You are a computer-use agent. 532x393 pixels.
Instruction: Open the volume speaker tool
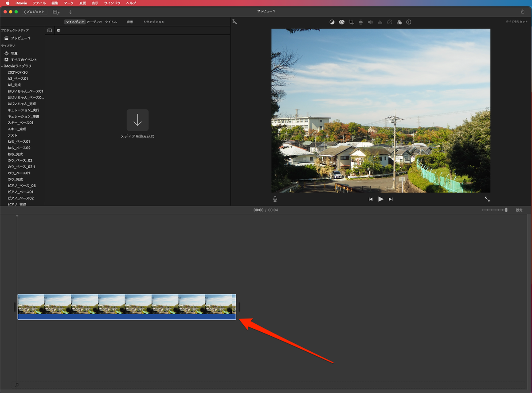[371, 22]
